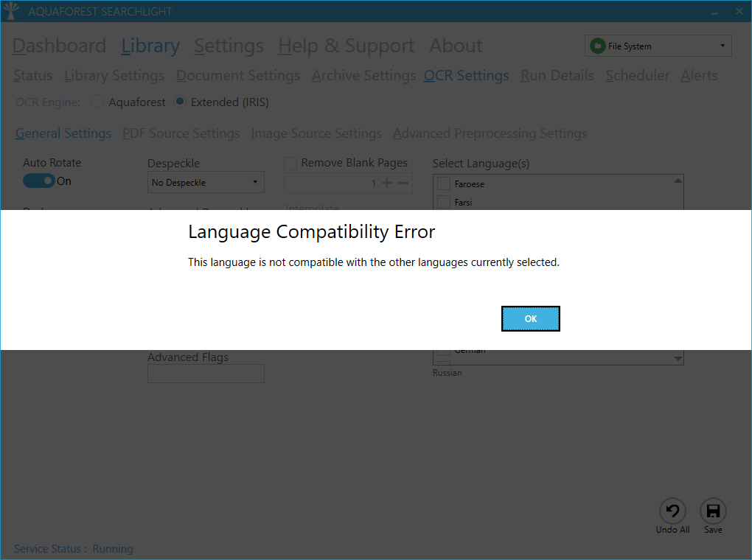
Task: Open the Image Source Settings tab
Action: [x=316, y=133]
